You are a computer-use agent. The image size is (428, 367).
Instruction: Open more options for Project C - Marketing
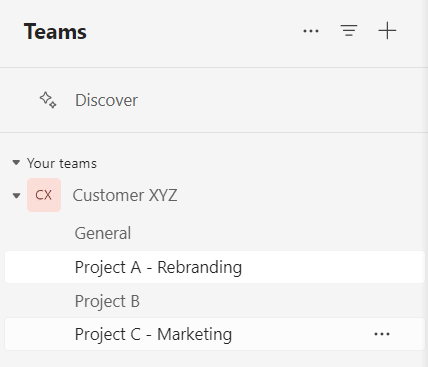tap(382, 334)
